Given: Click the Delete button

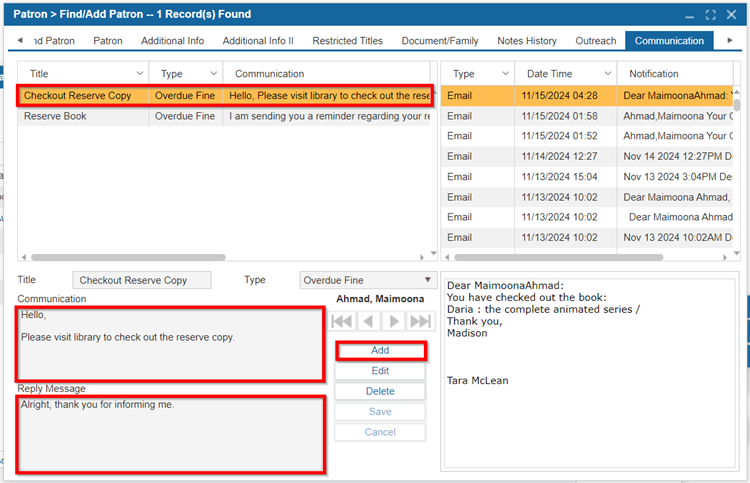Looking at the screenshot, I should [x=380, y=391].
